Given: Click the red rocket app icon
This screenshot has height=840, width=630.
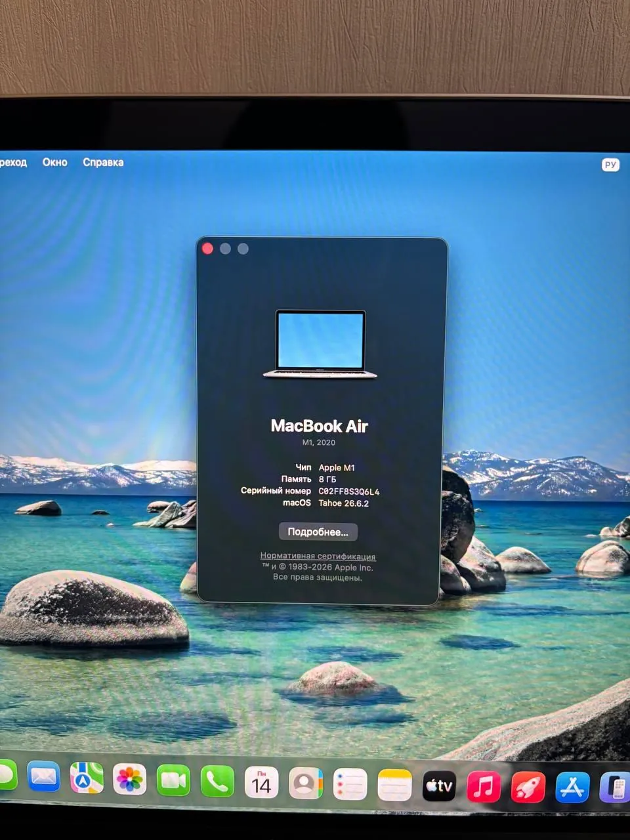Looking at the screenshot, I should pyautogui.click(x=528, y=787).
